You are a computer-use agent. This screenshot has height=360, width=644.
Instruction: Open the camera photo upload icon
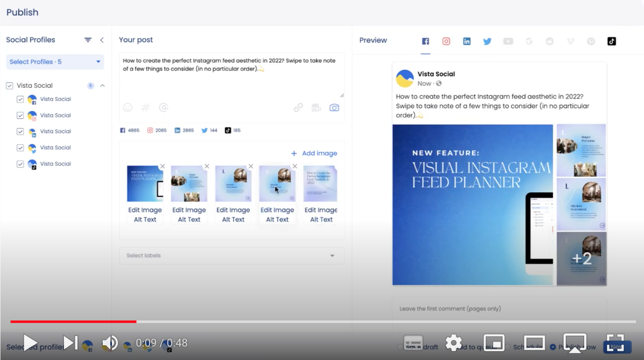click(x=334, y=108)
